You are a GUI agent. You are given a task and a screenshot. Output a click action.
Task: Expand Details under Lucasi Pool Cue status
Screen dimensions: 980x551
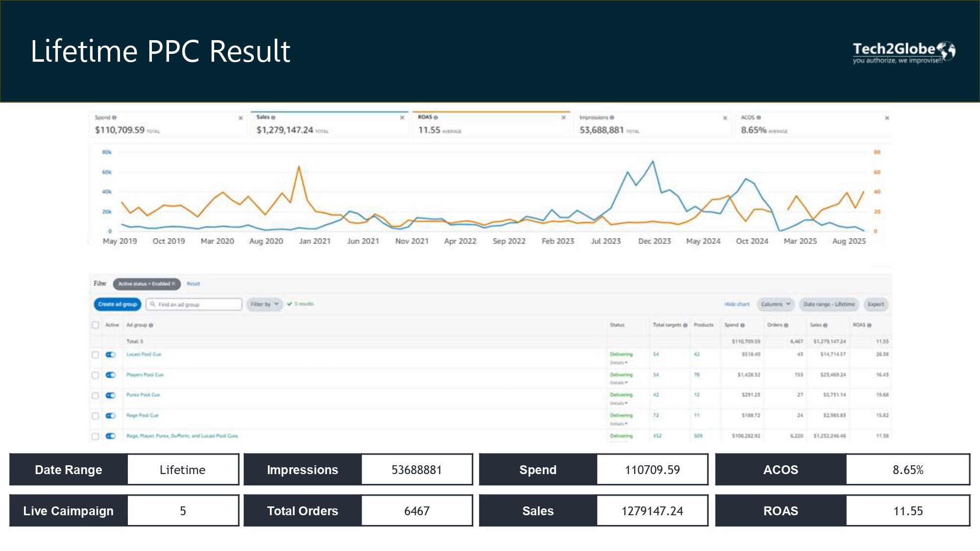618,362
